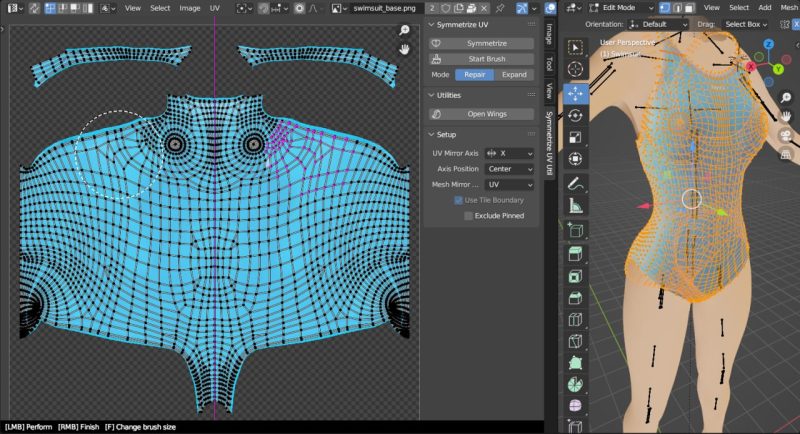Switch to the Tool sidebar tab
Screen dimensions: 800x434
(x=549, y=63)
